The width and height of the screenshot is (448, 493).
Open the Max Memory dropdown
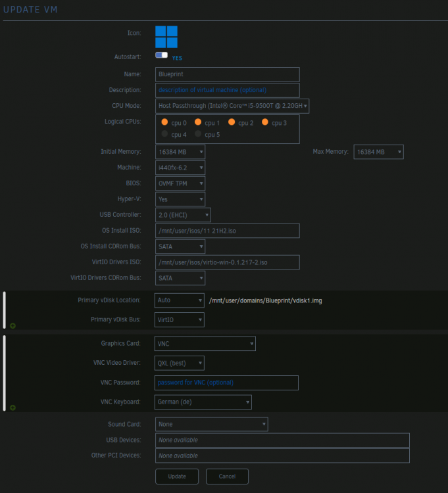pos(378,152)
